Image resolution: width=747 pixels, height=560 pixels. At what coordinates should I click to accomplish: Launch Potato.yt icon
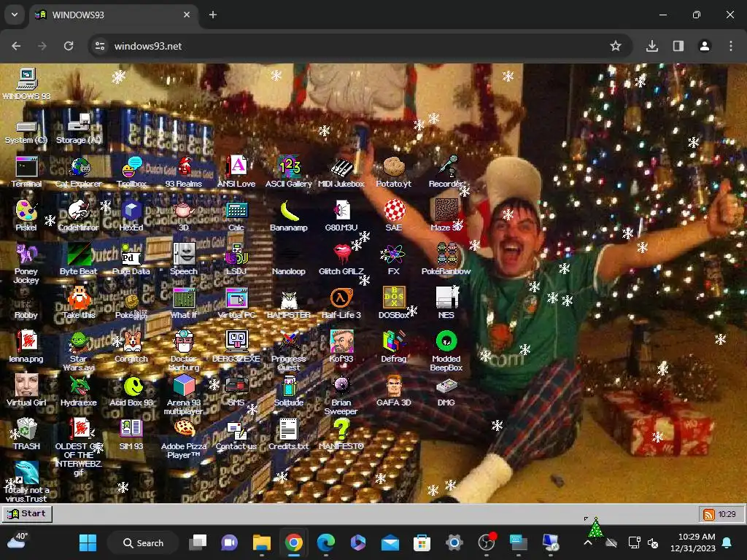click(393, 172)
